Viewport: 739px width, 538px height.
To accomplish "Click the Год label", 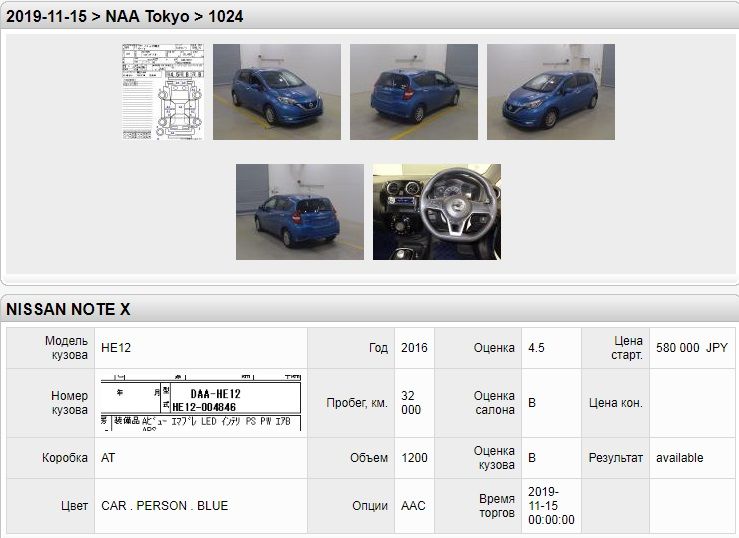I will (x=378, y=348).
